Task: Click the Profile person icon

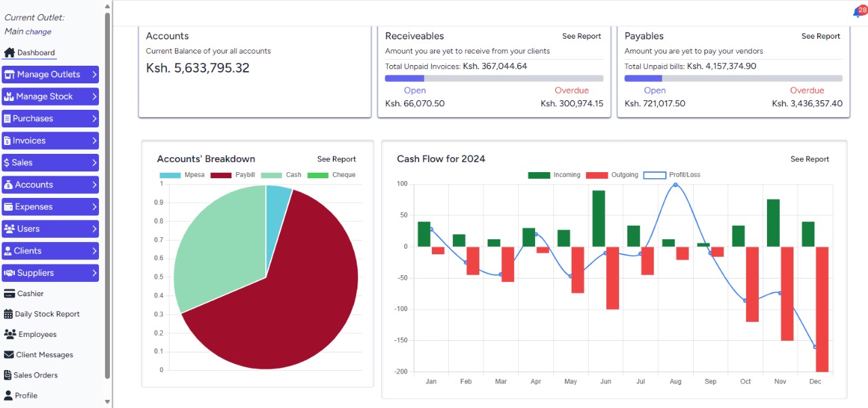Action: (9, 395)
